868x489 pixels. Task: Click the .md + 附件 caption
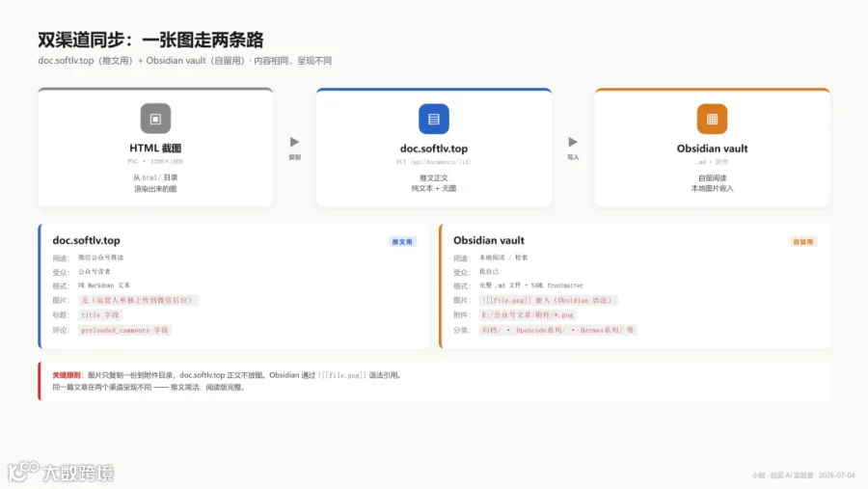coord(712,162)
